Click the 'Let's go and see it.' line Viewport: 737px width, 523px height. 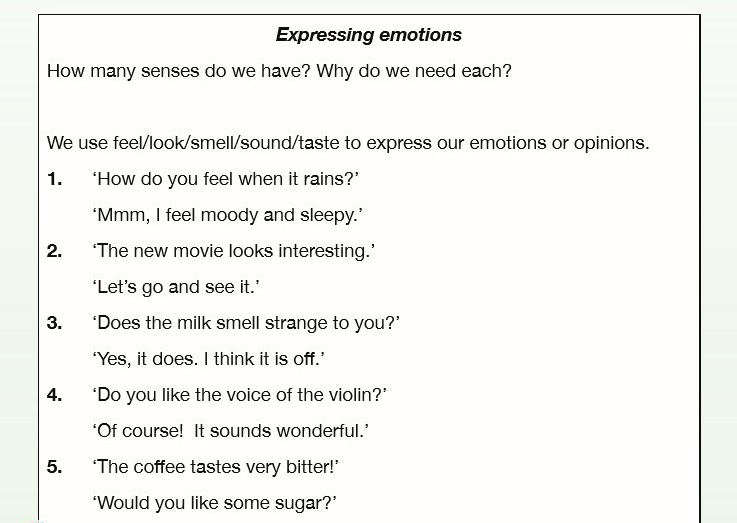click(176, 287)
